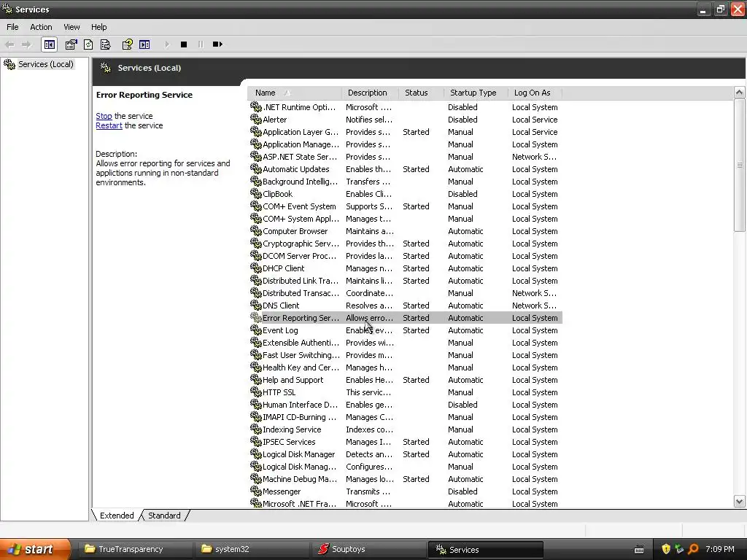Image resolution: width=747 pixels, height=560 pixels.
Task: Select Services (Local) in the console tree
Action: [x=46, y=64]
